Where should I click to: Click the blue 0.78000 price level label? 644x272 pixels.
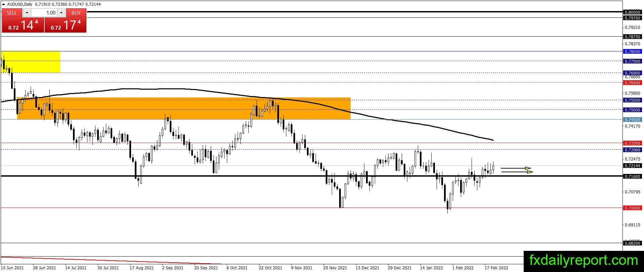[x=632, y=51]
